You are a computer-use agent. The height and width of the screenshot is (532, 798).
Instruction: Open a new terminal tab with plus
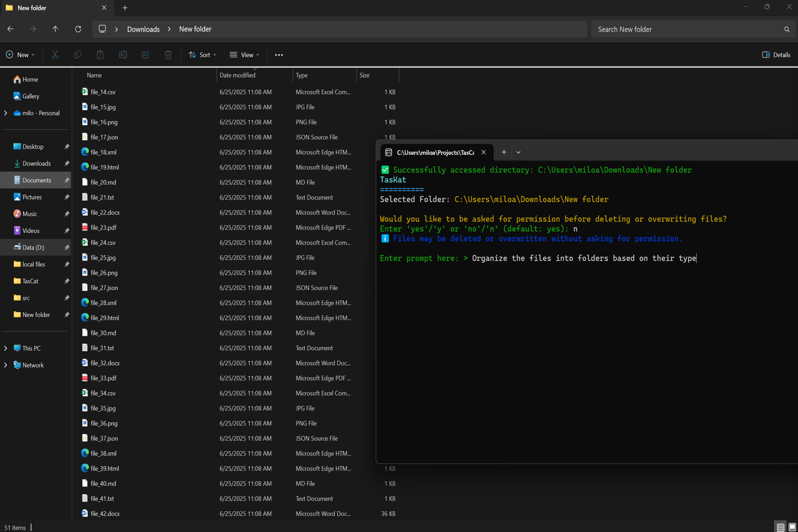504,152
